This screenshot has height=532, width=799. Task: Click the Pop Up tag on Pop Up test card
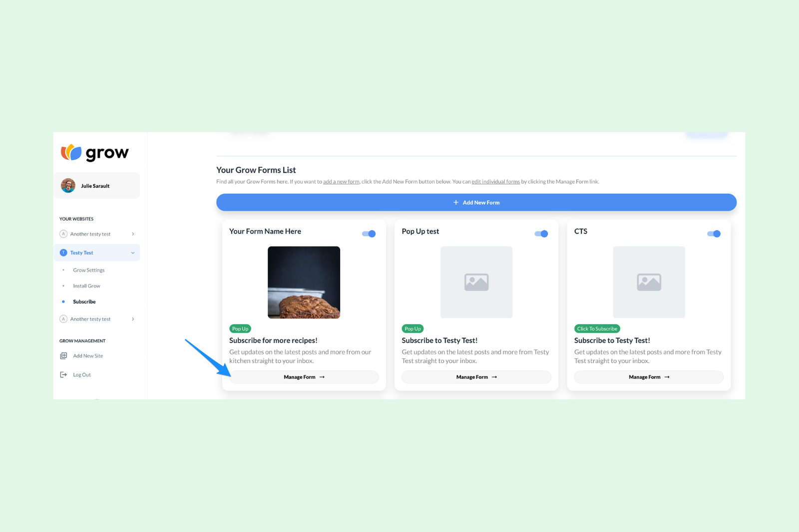click(412, 329)
